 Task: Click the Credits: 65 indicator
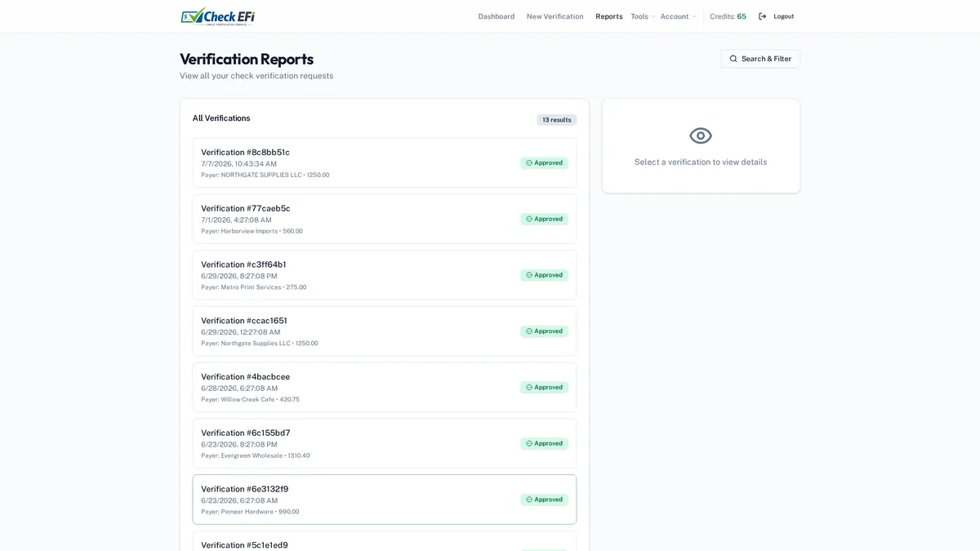point(728,16)
